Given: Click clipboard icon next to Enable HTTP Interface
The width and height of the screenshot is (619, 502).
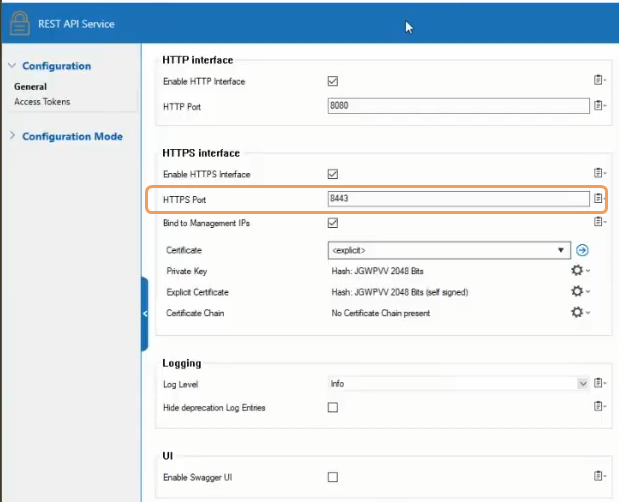Looking at the screenshot, I should click(598, 81).
